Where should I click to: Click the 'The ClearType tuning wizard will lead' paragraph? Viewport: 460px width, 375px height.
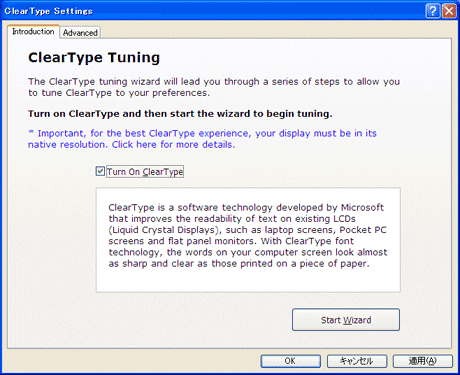(x=214, y=87)
